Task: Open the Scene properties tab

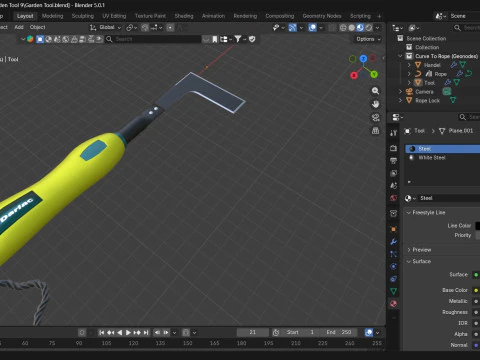Action: [393, 185]
